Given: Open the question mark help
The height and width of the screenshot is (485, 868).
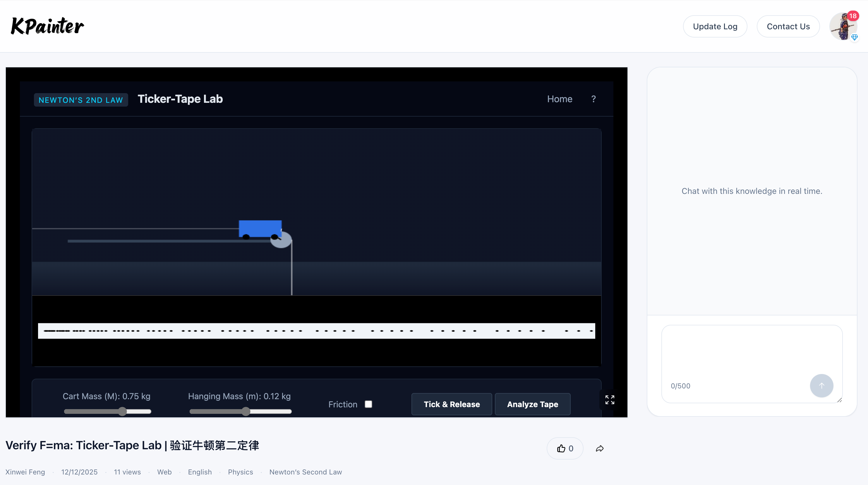Looking at the screenshot, I should coord(593,99).
